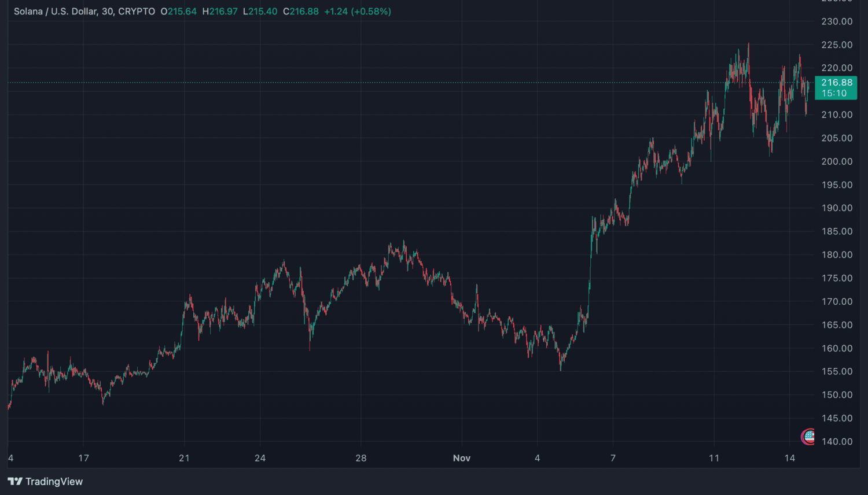
Task: Click the 7 date label on time axis
Action: [613, 458]
